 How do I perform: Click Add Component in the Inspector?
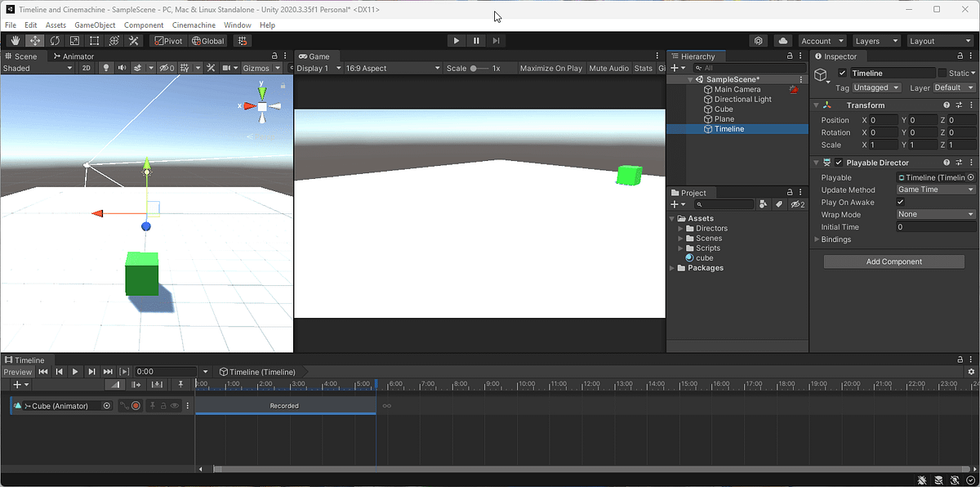[893, 261]
